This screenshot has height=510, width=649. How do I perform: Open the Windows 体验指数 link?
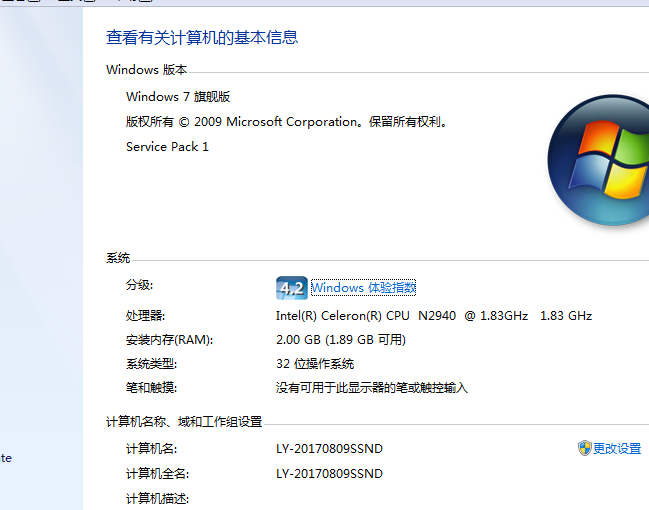(x=363, y=288)
